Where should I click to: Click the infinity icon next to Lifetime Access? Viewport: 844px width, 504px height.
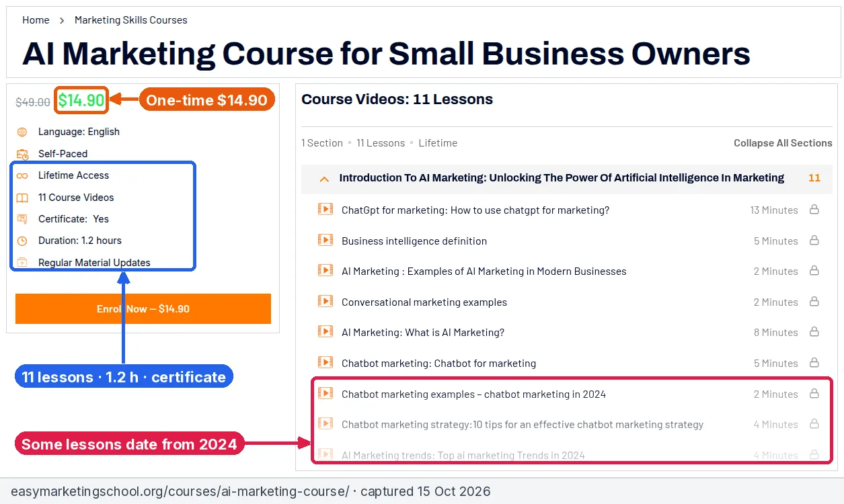pyautogui.click(x=22, y=175)
